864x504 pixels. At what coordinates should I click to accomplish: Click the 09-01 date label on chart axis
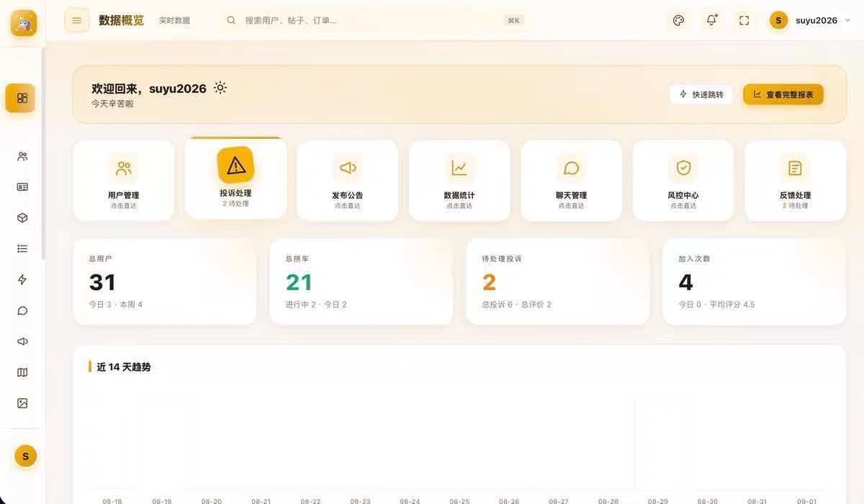pyautogui.click(x=807, y=500)
